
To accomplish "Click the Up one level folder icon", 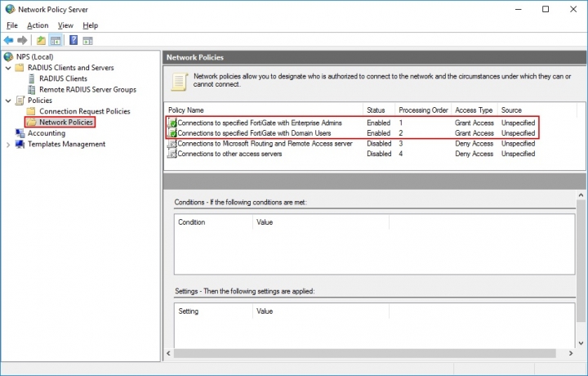I will (41, 40).
